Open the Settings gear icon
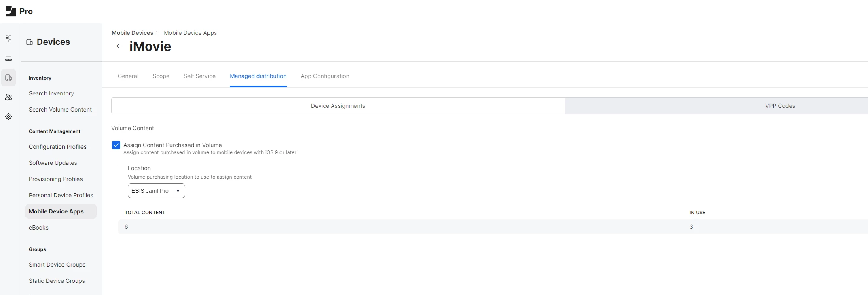Viewport: 868px width, 295px height. 8,116
